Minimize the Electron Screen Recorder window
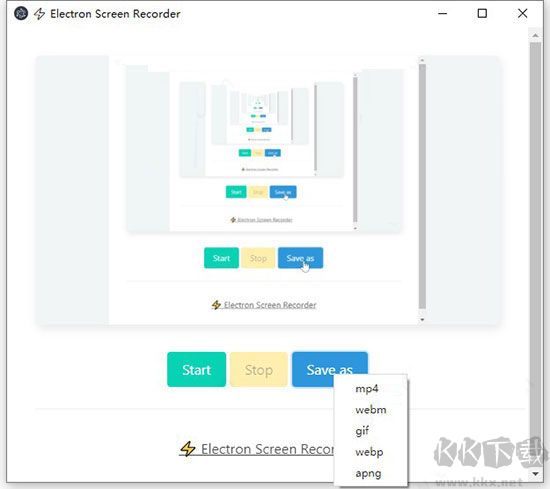The image size is (550, 489). click(x=443, y=14)
